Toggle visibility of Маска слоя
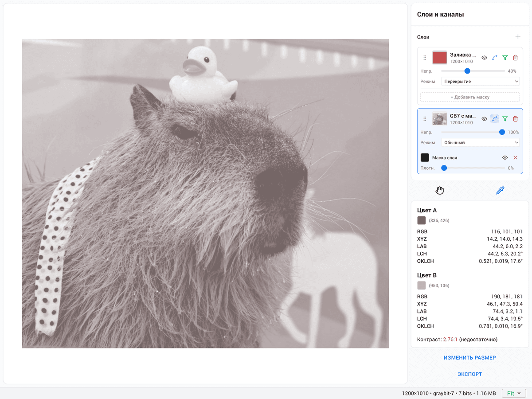The height and width of the screenshot is (399, 532). (505, 158)
